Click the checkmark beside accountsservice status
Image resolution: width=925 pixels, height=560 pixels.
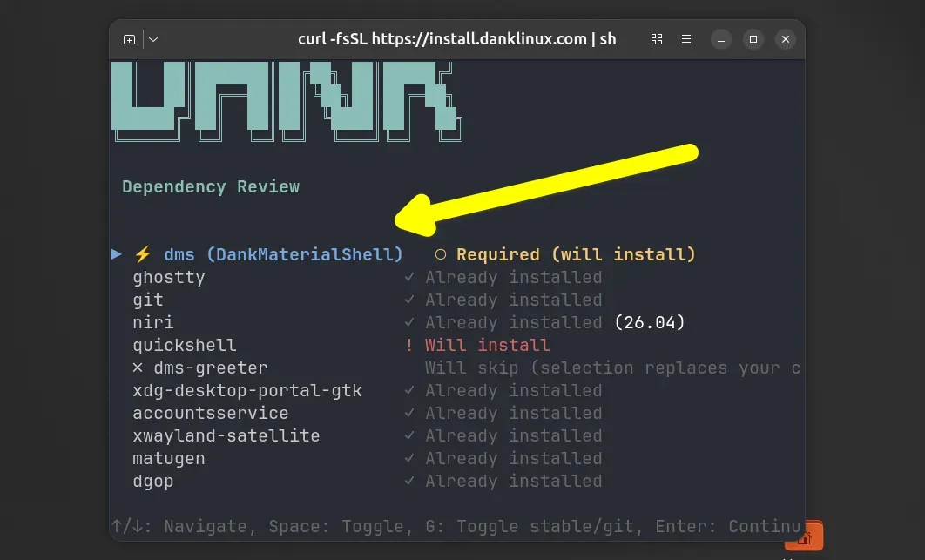pos(409,413)
